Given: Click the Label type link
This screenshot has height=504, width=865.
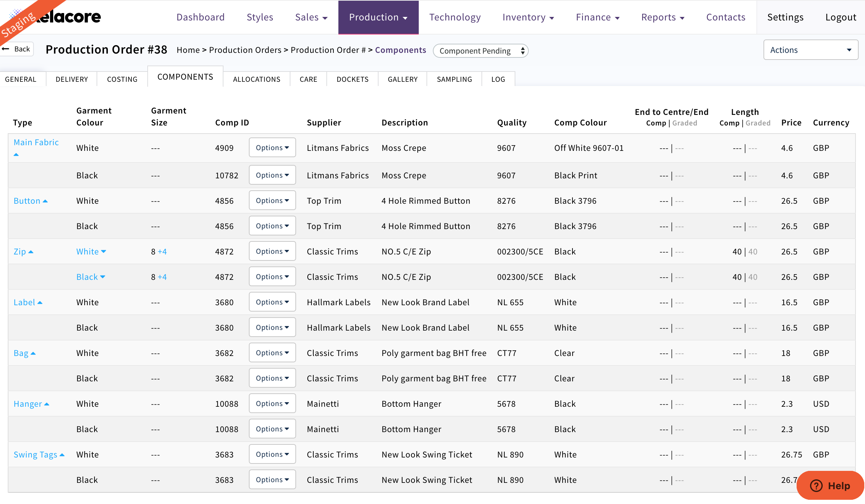Looking at the screenshot, I should 24,302.
